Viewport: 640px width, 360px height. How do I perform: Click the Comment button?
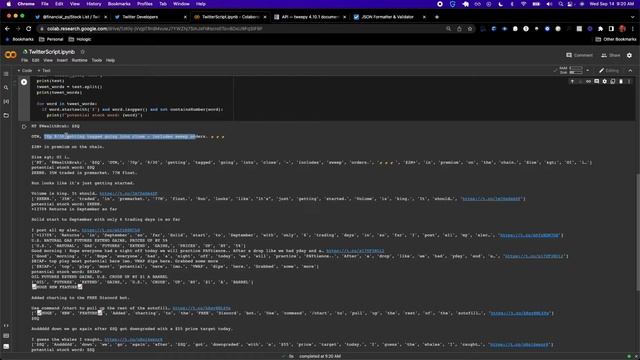pyautogui.click(x=579, y=55)
